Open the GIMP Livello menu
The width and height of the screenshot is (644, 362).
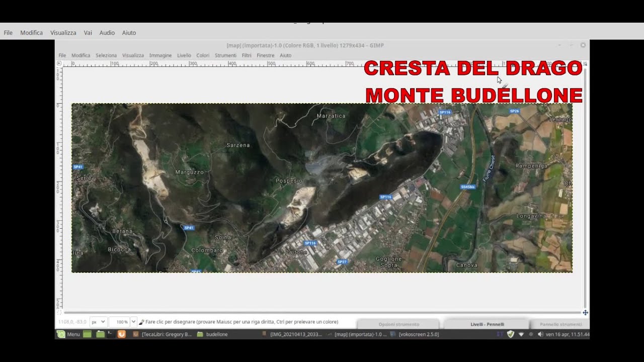[x=184, y=55]
